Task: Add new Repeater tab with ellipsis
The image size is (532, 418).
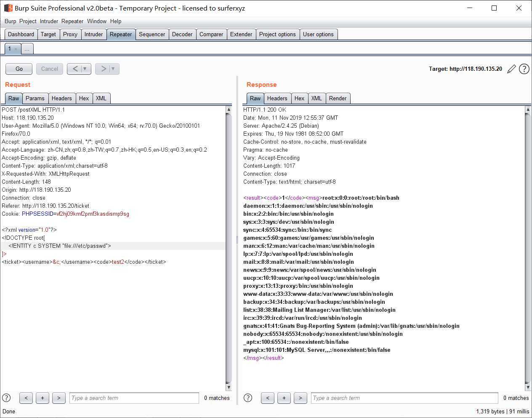Action: 27,49
